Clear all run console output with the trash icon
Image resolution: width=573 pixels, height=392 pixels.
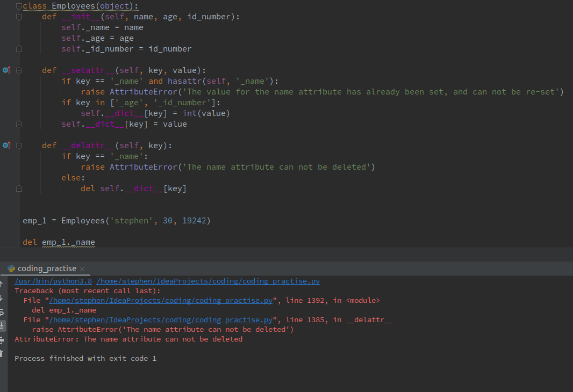[x=2, y=354]
